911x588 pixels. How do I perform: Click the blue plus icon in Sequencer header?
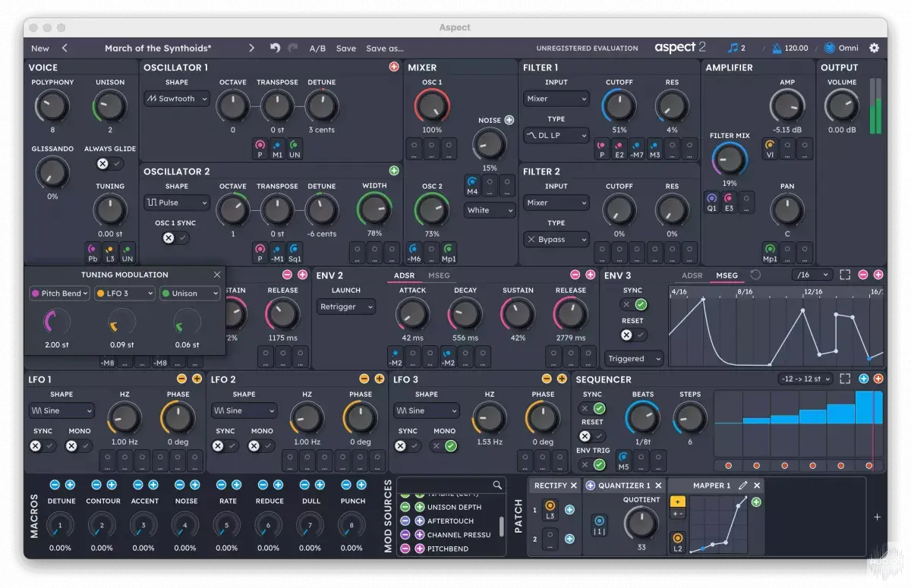tap(864, 379)
